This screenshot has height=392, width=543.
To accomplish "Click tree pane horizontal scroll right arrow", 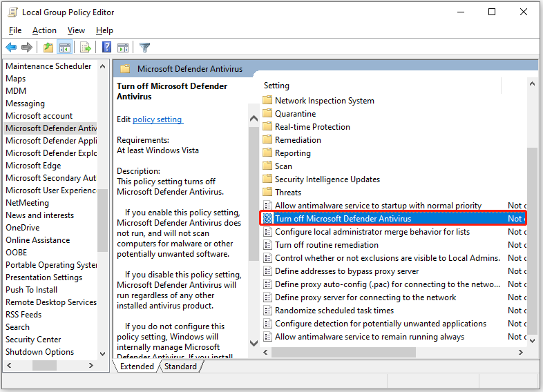I will pyautogui.click(x=91, y=365).
